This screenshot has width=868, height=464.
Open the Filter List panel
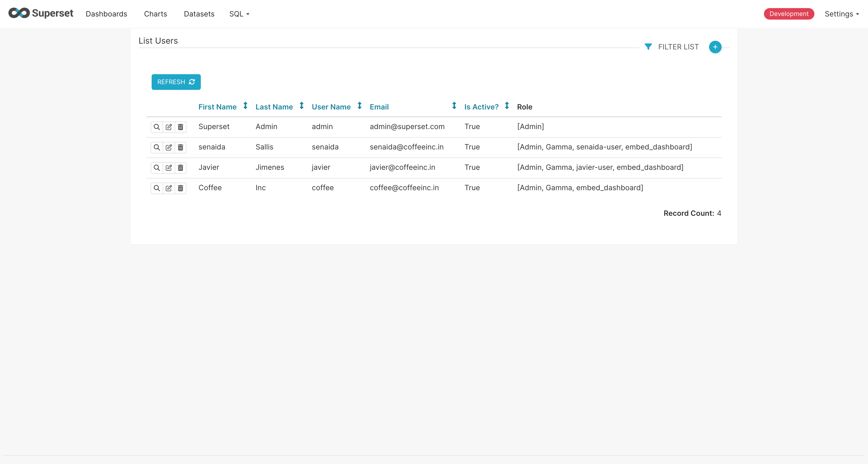(678, 47)
